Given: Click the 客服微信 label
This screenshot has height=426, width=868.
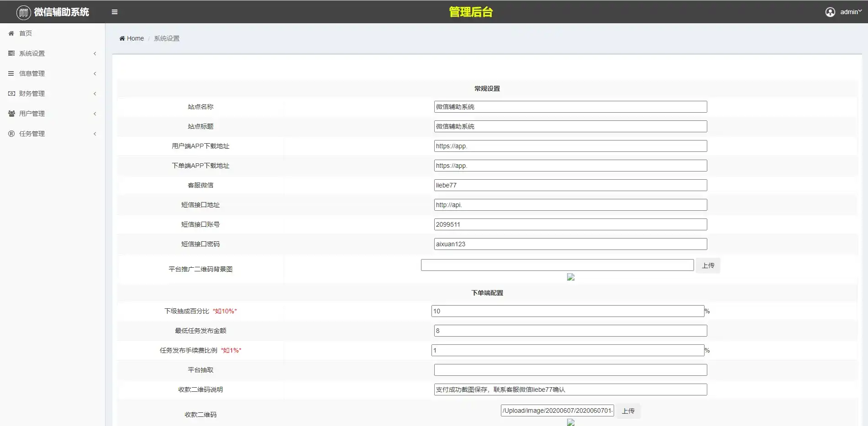Looking at the screenshot, I should pyautogui.click(x=200, y=185).
